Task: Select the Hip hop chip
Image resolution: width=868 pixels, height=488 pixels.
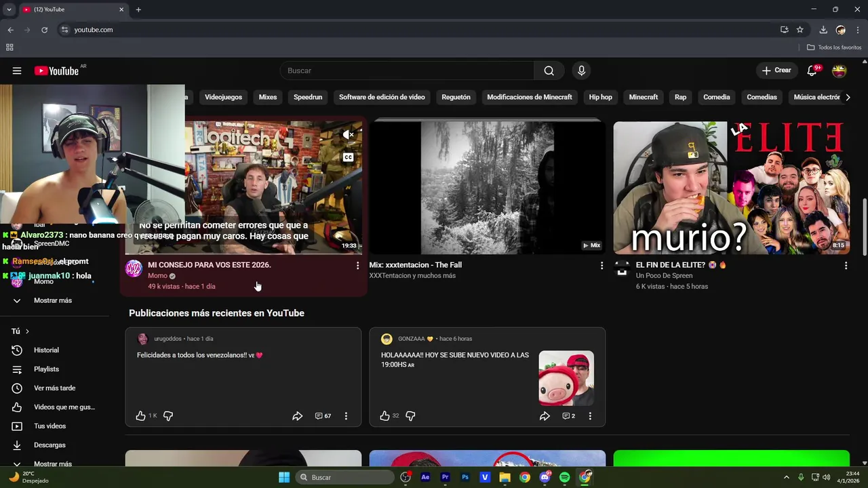Action: (600, 97)
